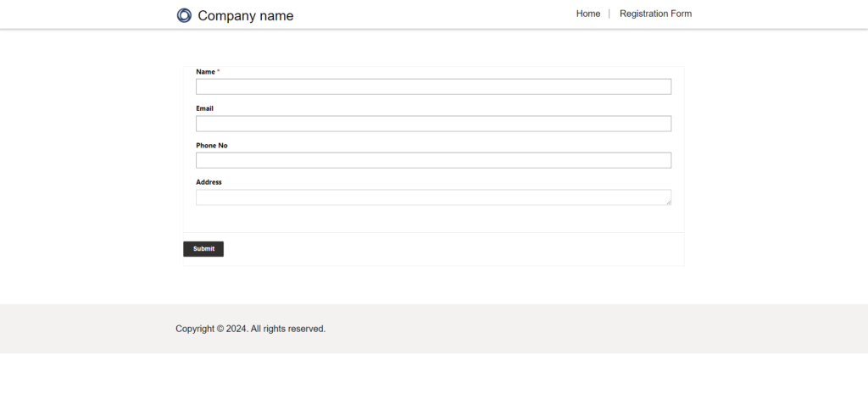
Task: Go to the Home page link
Action: tap(587, 14)
